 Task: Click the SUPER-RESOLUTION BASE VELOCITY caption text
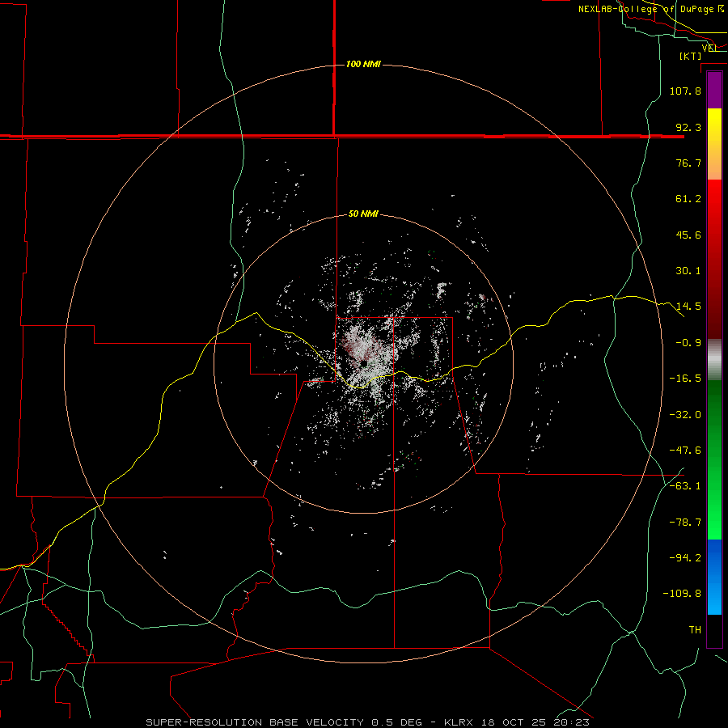(x=255, y=722)
